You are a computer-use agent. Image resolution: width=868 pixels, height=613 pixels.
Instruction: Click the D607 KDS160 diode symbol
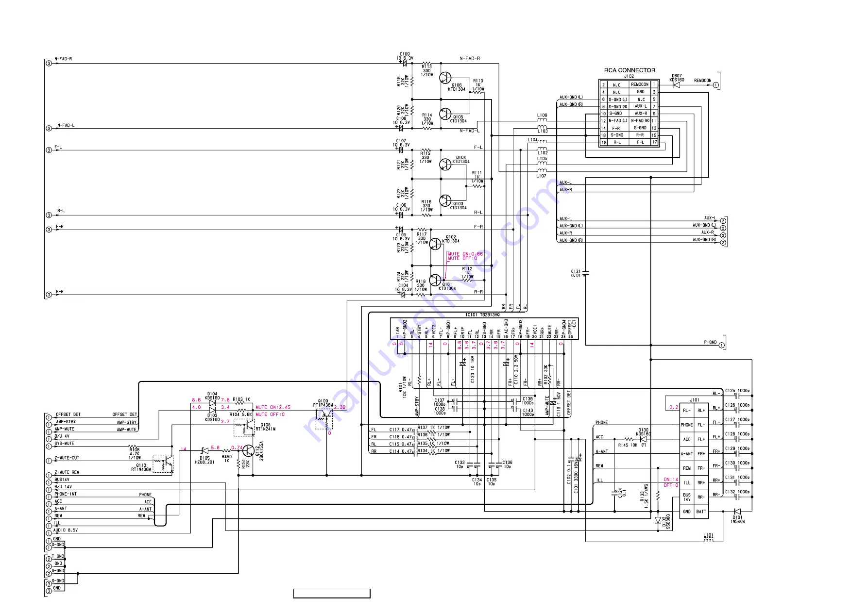point(677,85)
